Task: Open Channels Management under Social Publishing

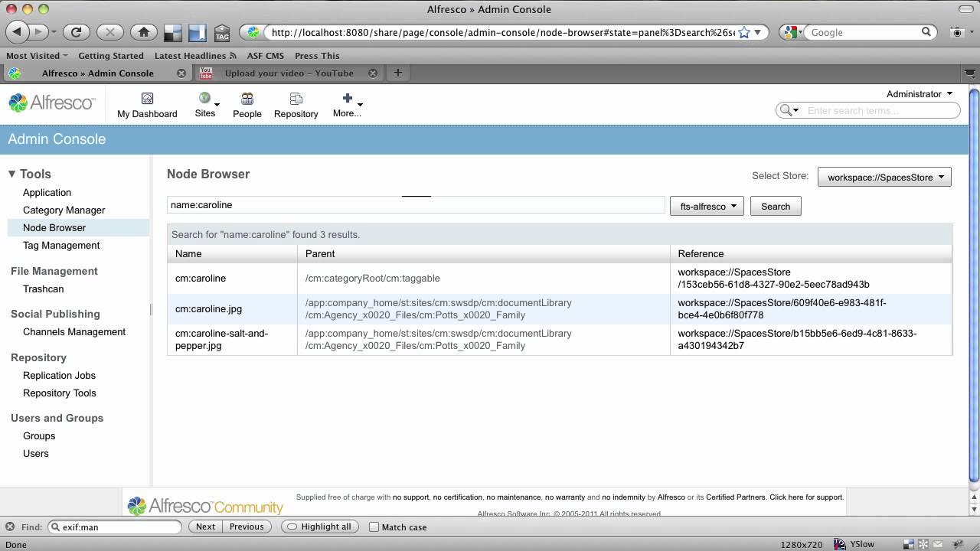Action: [x=73, y=332]
